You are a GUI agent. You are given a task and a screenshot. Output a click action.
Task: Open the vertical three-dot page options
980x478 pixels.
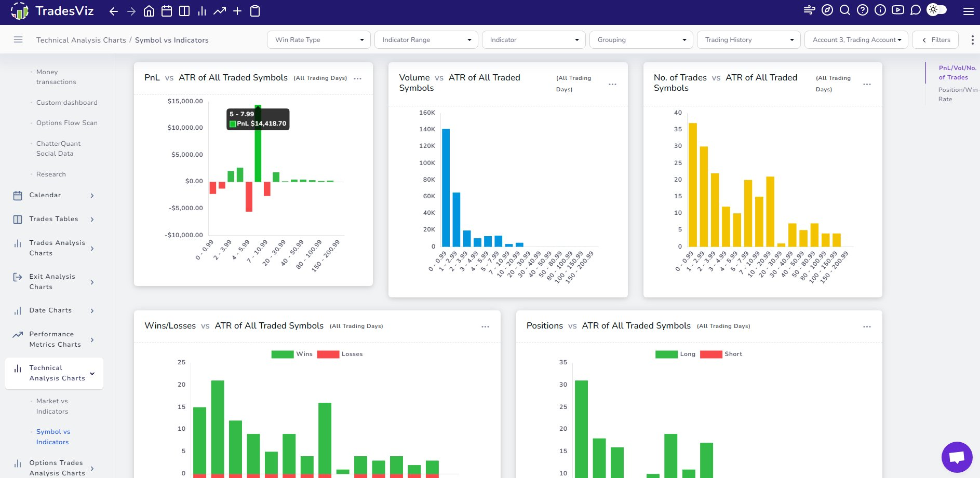coord(972,40)
